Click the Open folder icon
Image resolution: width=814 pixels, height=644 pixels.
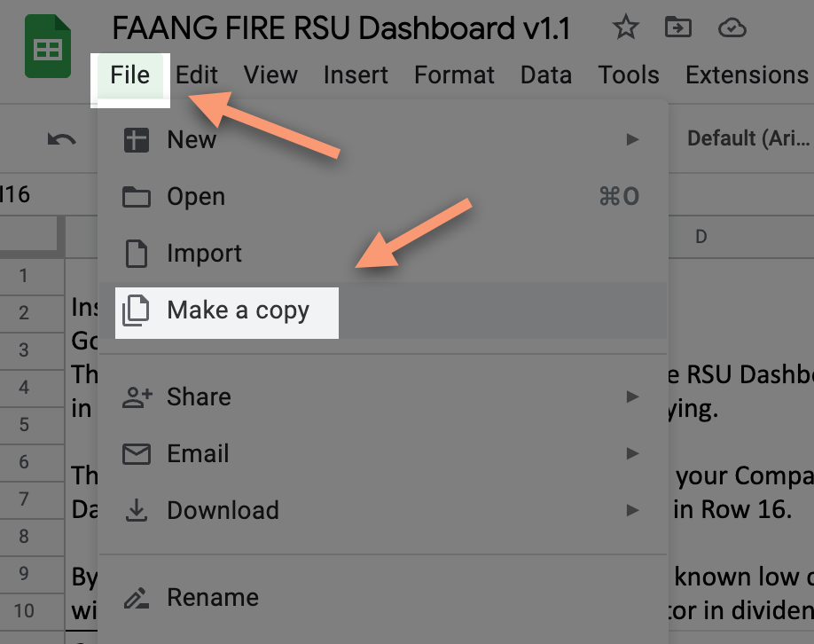137,196
